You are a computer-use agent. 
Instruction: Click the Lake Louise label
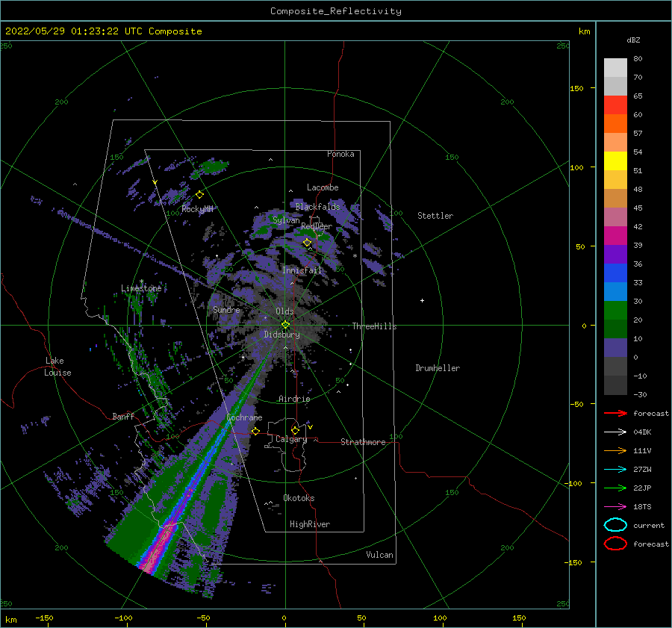click(57, 367)
